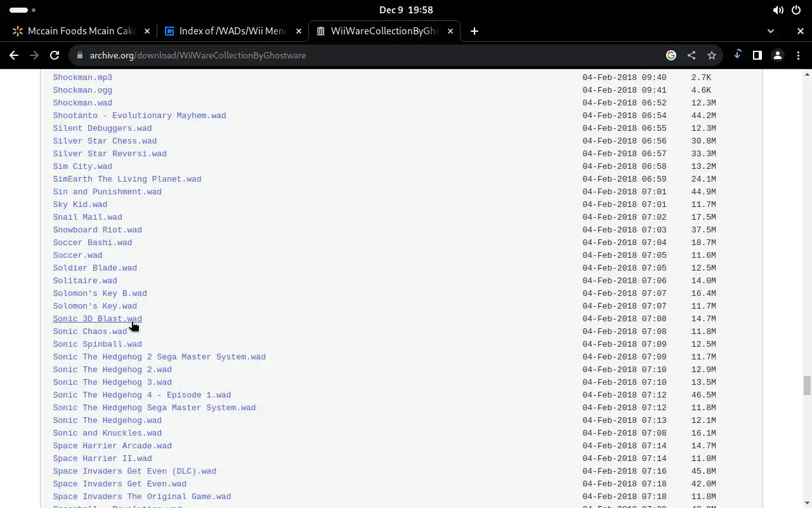
Task: Click the vertical page scrollbar thumb
Action: pos(807,385)
